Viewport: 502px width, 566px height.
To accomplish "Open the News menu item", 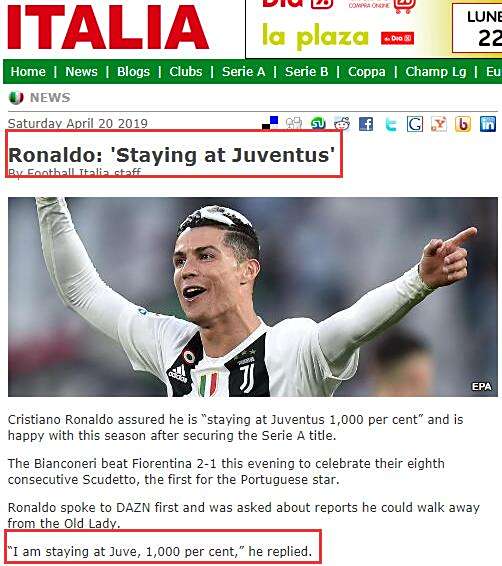I will [81, 71].
